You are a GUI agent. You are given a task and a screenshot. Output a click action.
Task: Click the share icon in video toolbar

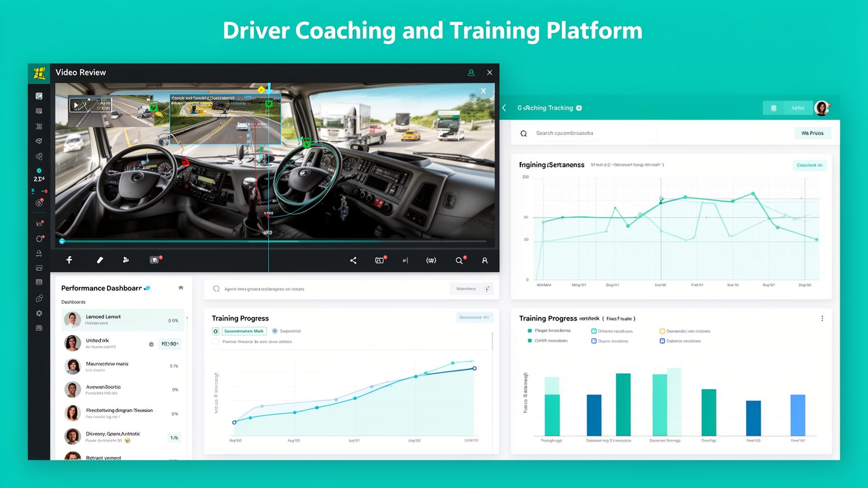point(353,260)
